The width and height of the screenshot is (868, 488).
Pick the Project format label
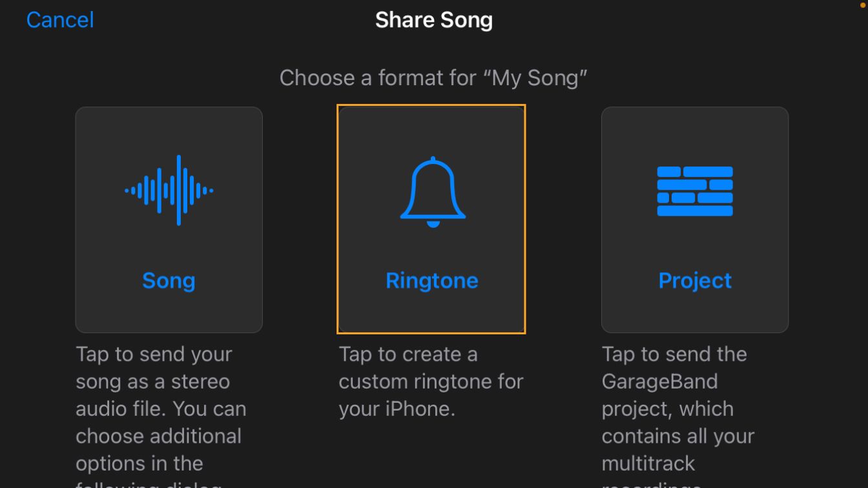(x=695, y=281)
